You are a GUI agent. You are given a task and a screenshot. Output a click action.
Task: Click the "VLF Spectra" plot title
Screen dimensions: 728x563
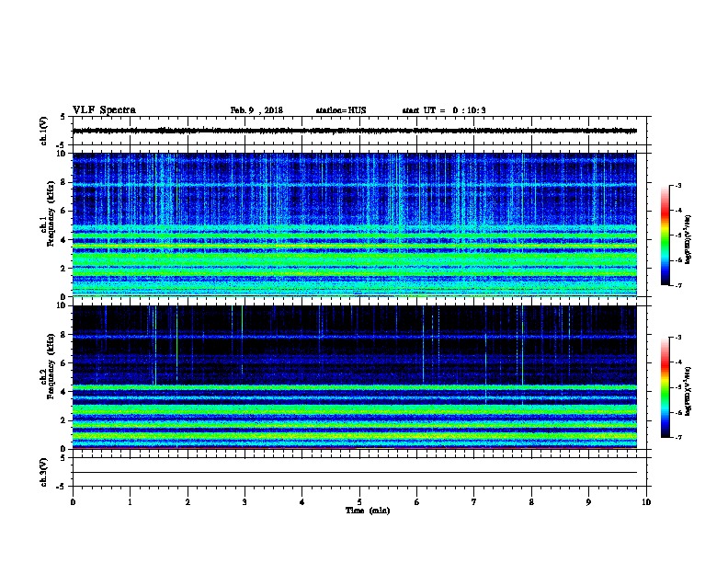[x=104, y=110]
